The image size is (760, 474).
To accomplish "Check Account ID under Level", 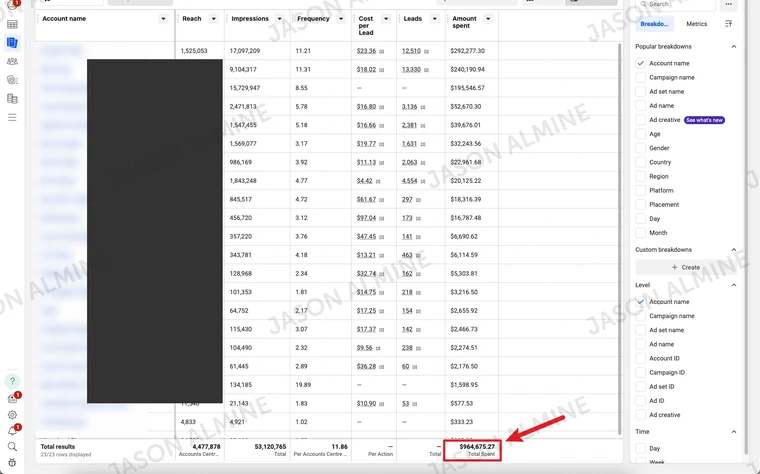I will pyautogui.click(x=641, y=358).
